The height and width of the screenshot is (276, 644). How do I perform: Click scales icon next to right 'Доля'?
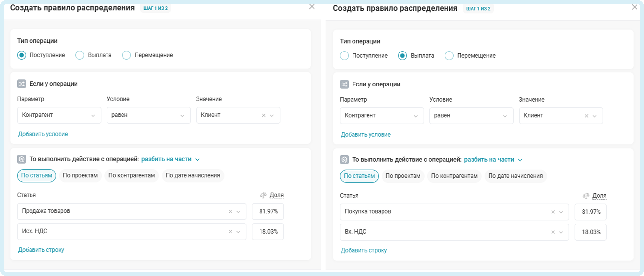[x=586, y=196]
